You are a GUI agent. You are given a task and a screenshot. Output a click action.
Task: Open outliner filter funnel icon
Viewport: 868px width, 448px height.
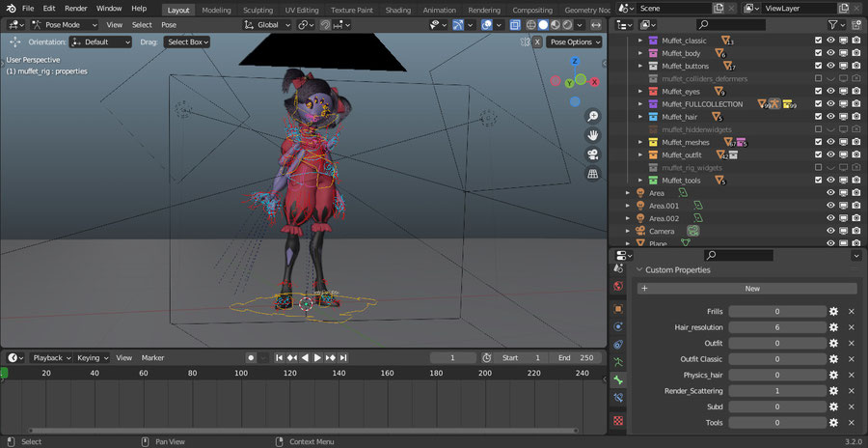pos(832,25)
